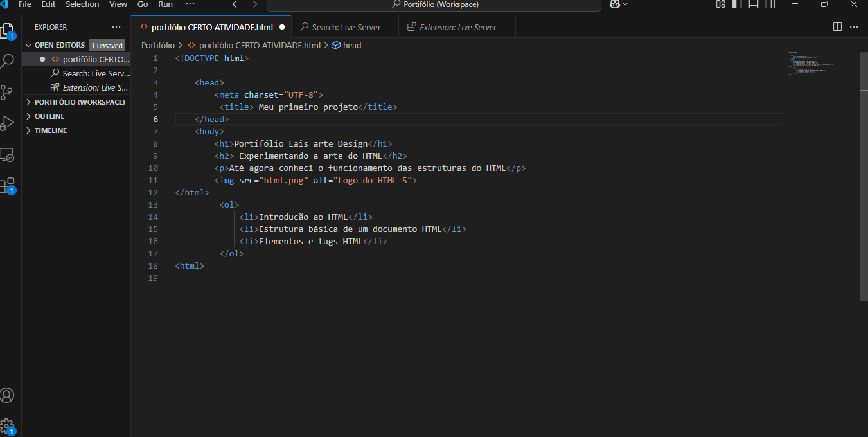
Task: Click the 1 unsaved badge
Action: pyautogui.click(x=107, y=46)
